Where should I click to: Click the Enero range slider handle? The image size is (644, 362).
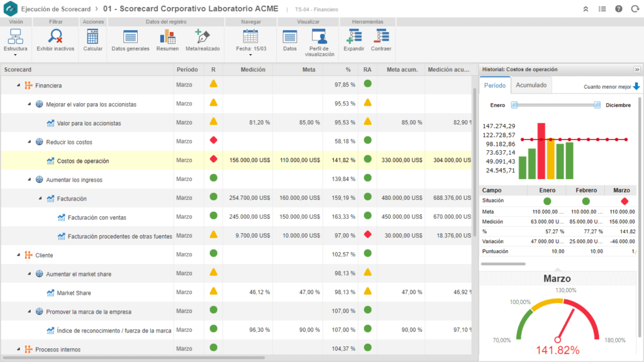pos(514,105)
